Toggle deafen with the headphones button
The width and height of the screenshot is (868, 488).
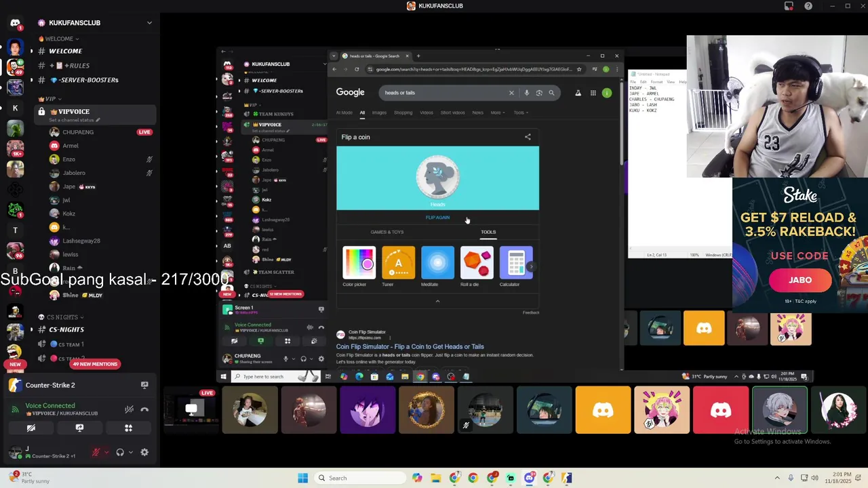(x=120, y=452)
